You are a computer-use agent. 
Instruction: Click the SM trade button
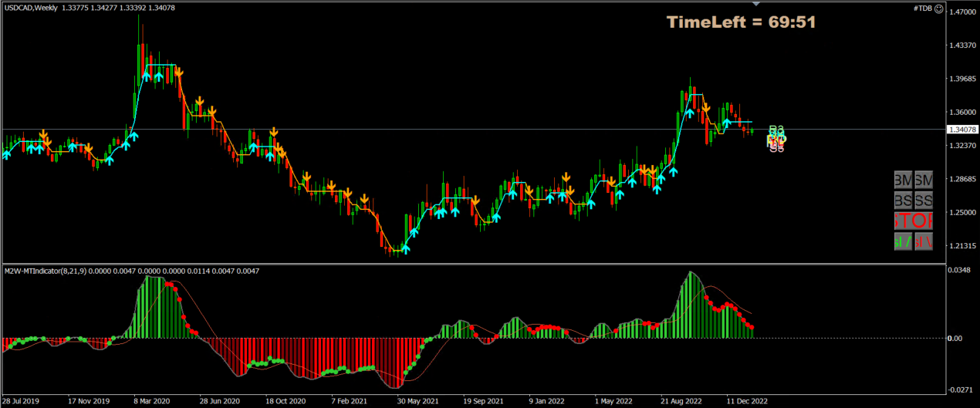pos(924,180)
